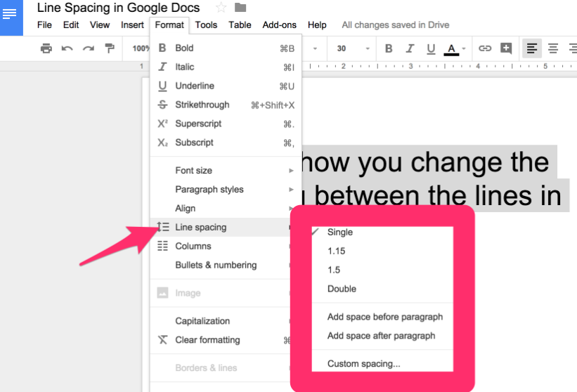Open the text color picker

click(451, 48)
